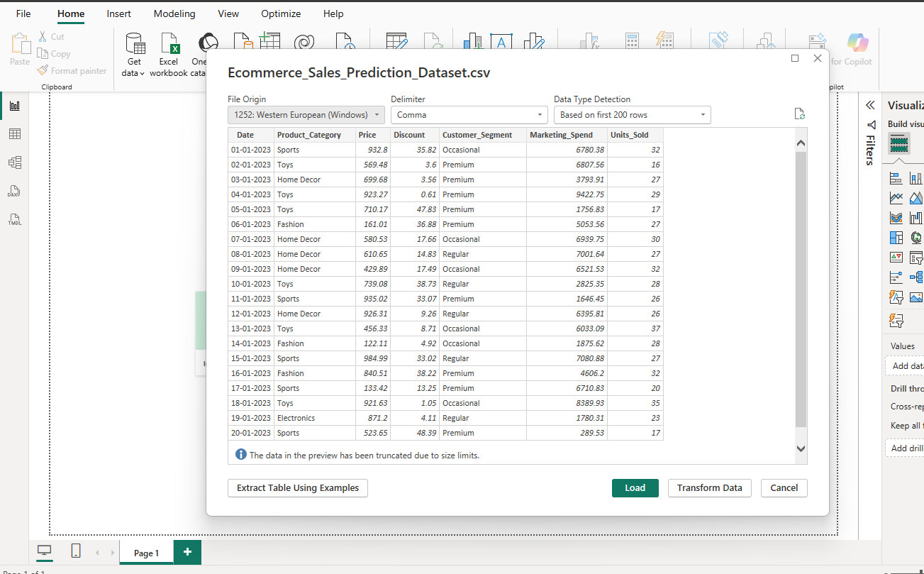Select the map visual in Visualizations pane

point(917,237)
